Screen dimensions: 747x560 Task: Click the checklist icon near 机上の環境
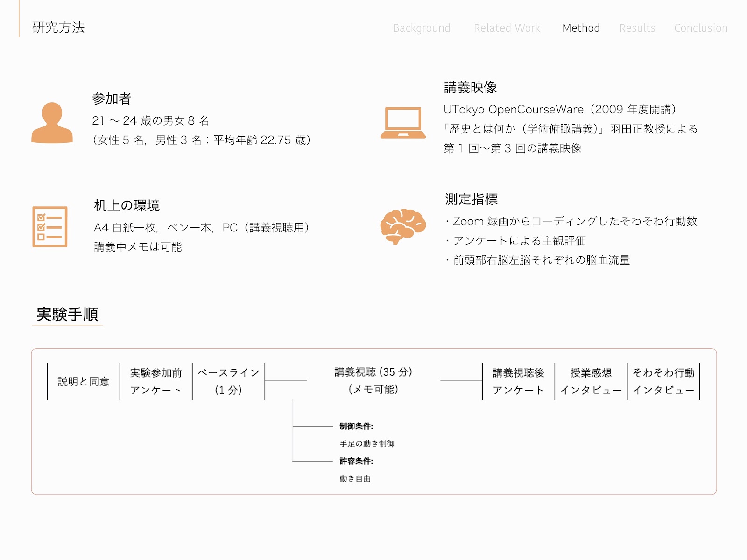point(50,227)
